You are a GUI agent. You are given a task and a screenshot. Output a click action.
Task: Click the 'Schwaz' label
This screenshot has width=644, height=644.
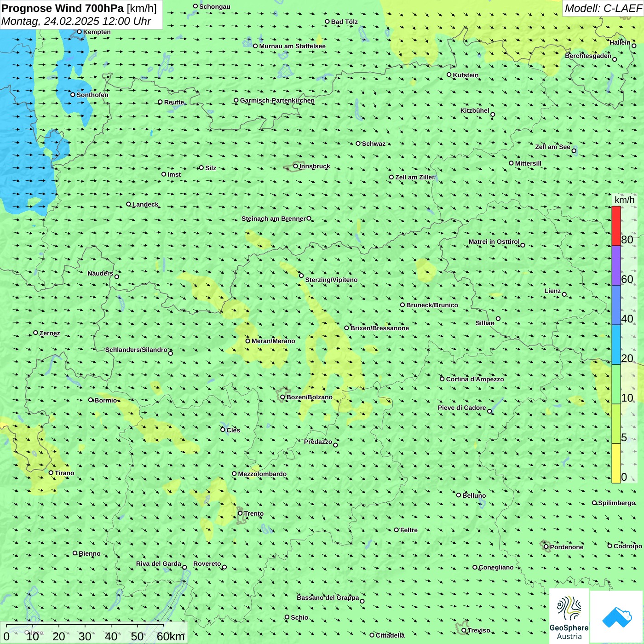374,144
